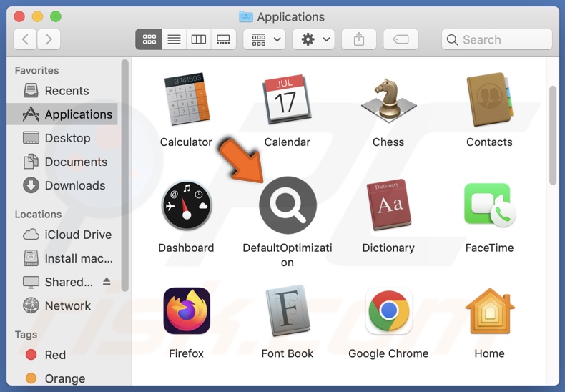Image resolution: width=565 pixels, height=392 pixels.
Task: Open the Google Chrome app icon
Action: pos(389,310)
